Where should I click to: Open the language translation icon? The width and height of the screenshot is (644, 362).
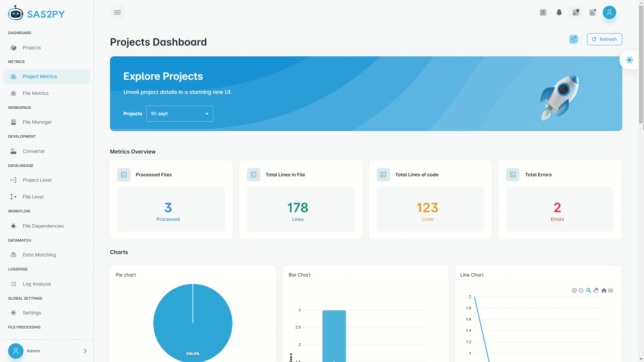543,12
